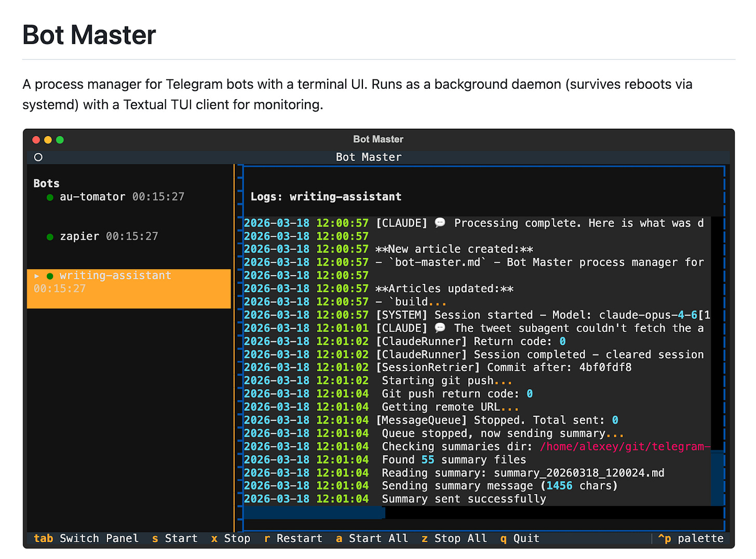Screen dimensions: 756x559
Task: Click log line containing "`build..."
Action: [x=345, y=302]
